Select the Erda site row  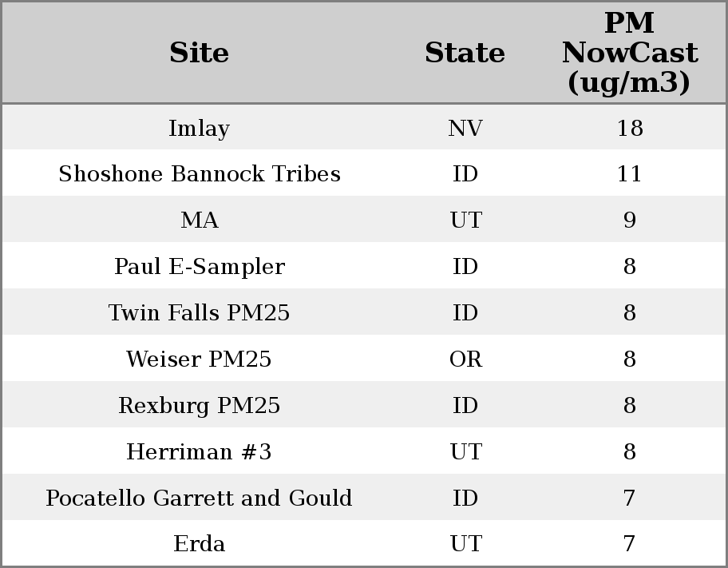[x=199, y=544]
